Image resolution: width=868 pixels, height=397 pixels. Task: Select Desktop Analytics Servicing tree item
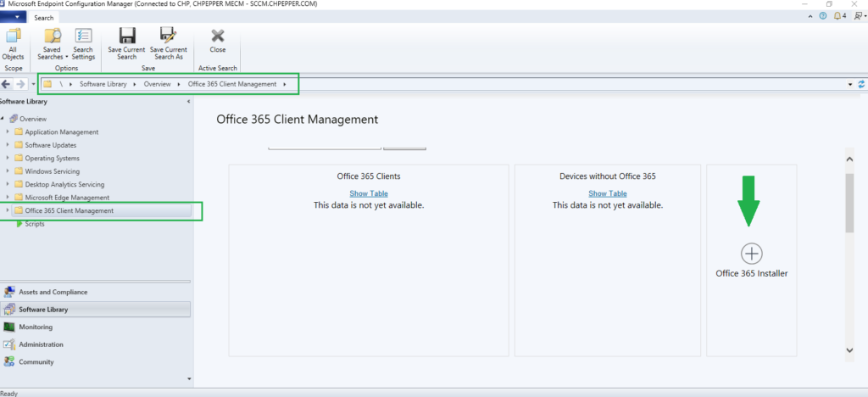[64, 184]
